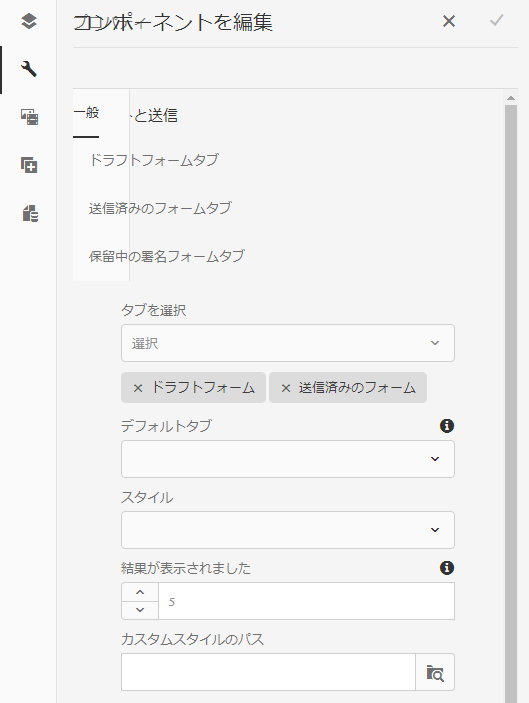
Task: Open the layers panel icon in sidebar
Action: tap(29, 21)
